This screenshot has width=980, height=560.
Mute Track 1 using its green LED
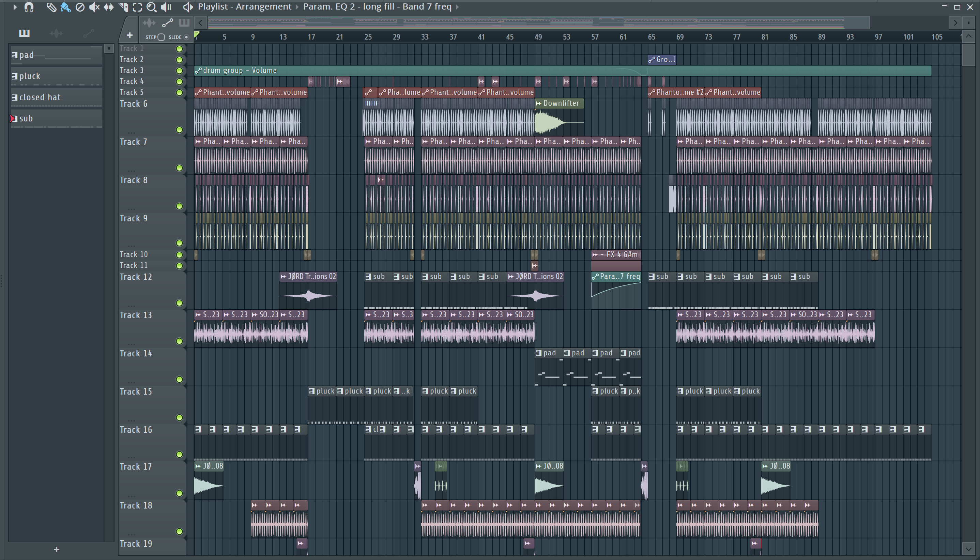click(179, 49)
